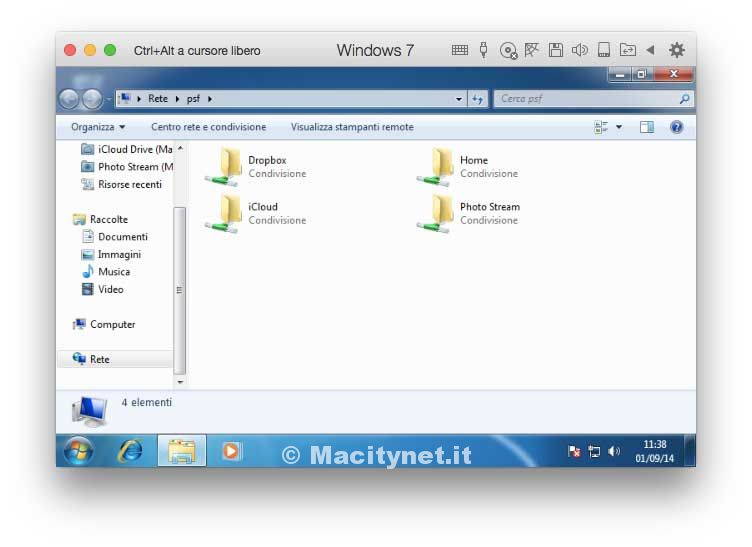Open the shared folders icon
The width and height of the screenshot is (752, 547).
point(627,50)
